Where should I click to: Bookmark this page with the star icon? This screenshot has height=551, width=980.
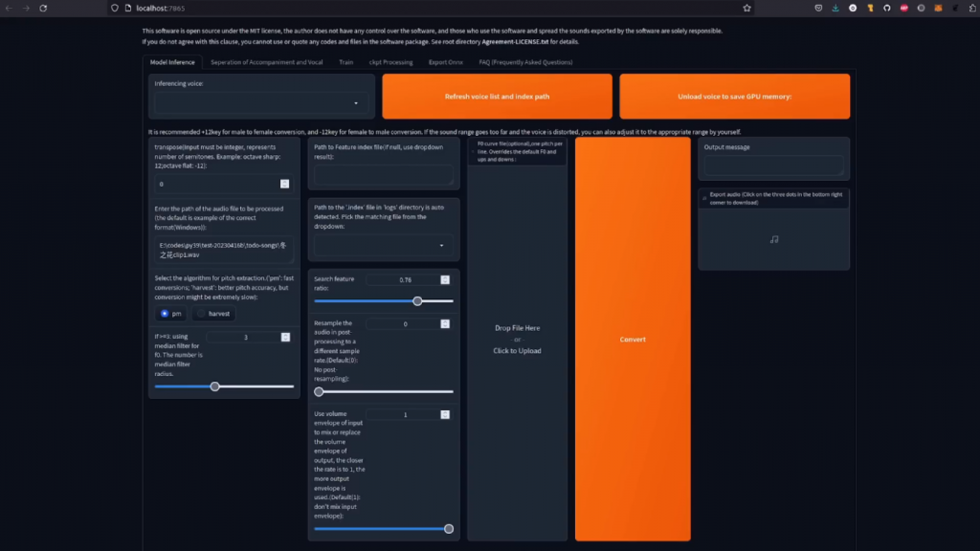(746, 8)
